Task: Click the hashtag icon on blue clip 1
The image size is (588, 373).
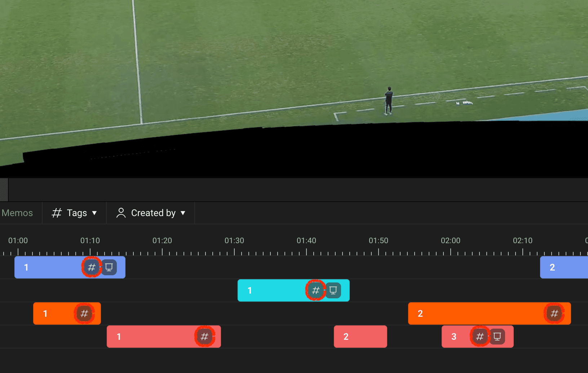Action: pyautogui.click(x=92, y=267)
